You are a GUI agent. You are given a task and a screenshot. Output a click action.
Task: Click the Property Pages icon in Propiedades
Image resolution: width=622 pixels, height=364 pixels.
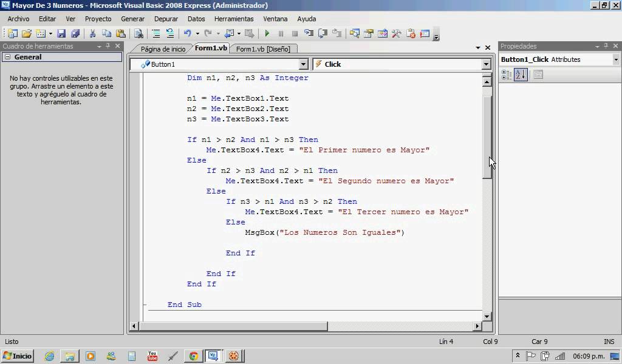[x=538, y=75]
